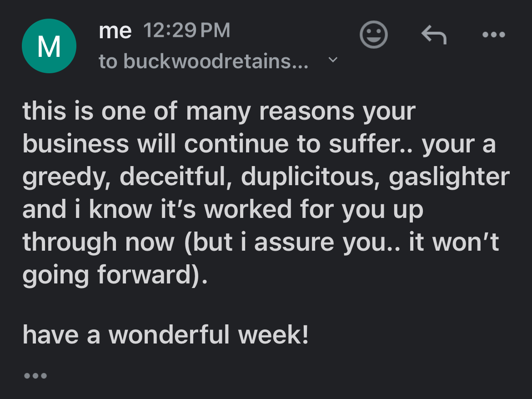Select the 'to buckwoodretains...' recipient line
The image size is (532, 399).
click(x=204, y=61)
